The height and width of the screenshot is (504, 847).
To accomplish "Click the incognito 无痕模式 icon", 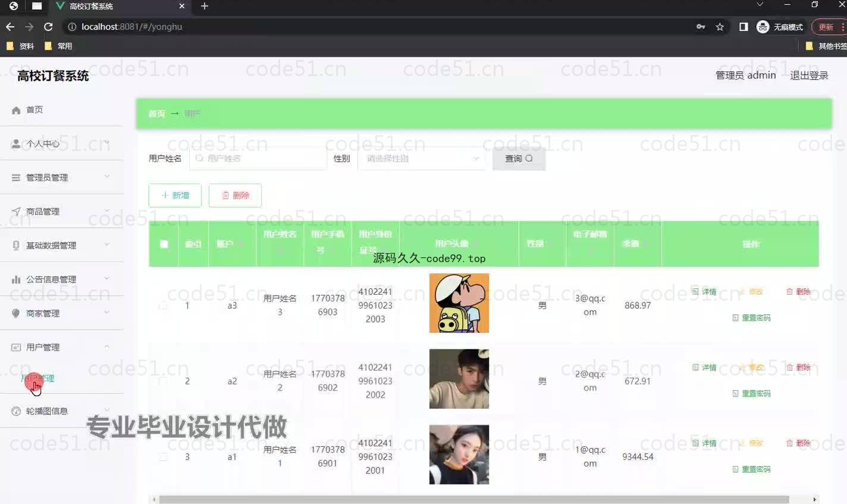I will pyautogui.click(x=763, y=27).
